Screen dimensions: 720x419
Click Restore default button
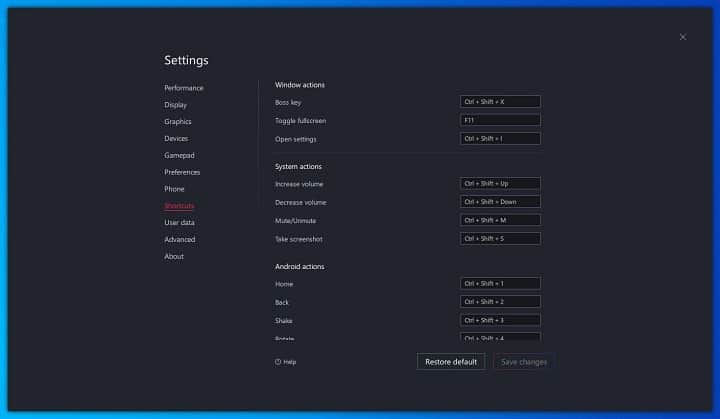(x=451, y=362)
